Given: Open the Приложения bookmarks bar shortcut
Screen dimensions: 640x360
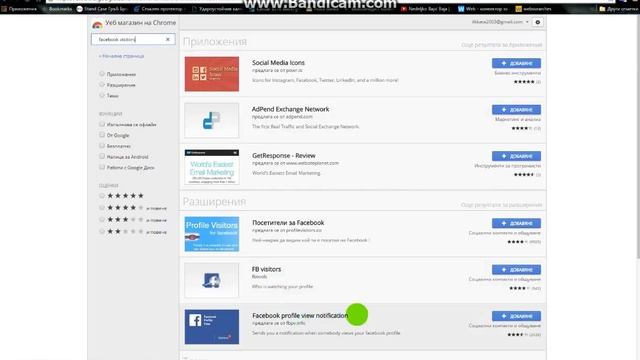Looking at the screenshot, I should (19, 9).
